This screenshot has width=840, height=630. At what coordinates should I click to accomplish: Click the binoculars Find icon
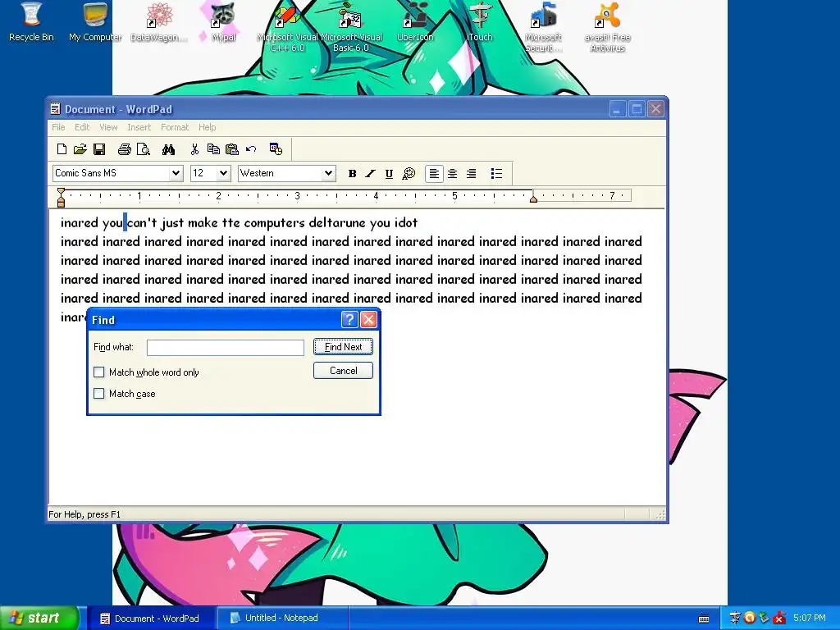(168, 149)
